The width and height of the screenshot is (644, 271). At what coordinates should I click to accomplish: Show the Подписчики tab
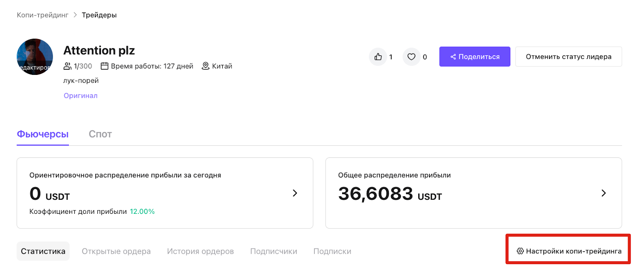pos(274,251)
